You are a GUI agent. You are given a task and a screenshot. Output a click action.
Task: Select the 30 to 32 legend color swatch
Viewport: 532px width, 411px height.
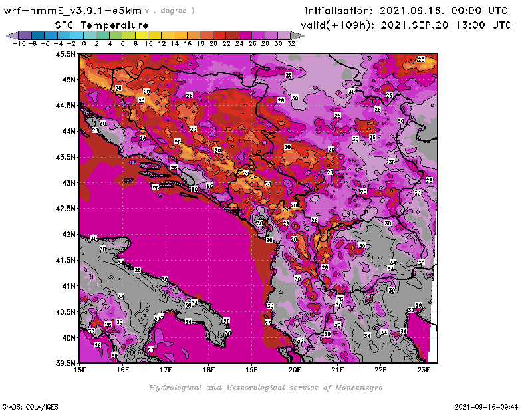click(285, 35)
